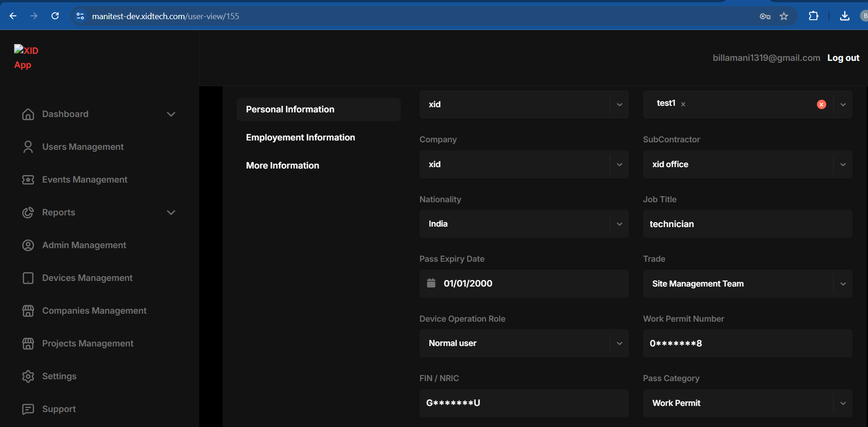The height and width of the screenshot is (427, 868).
Task: Clear all selections with red x button
Action: (821, 104)
